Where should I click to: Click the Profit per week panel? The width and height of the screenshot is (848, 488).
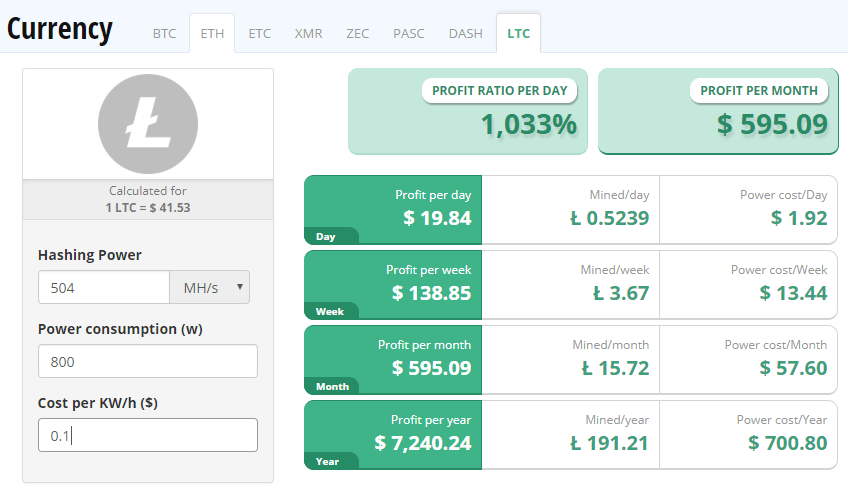(x=393, y=285)
